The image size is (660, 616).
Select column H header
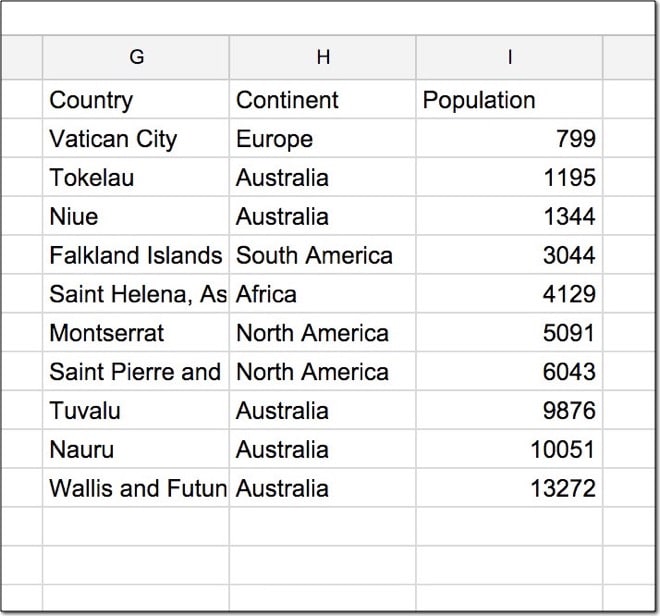coord(322,58)
